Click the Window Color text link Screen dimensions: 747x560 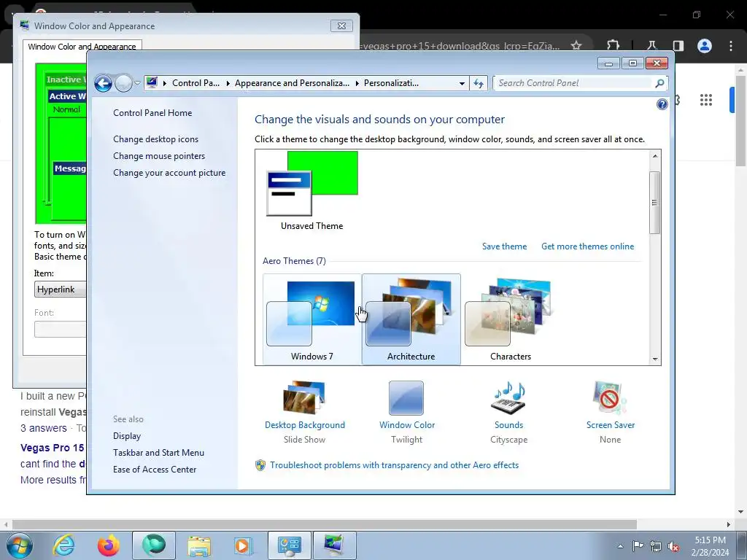click(407, 425)
